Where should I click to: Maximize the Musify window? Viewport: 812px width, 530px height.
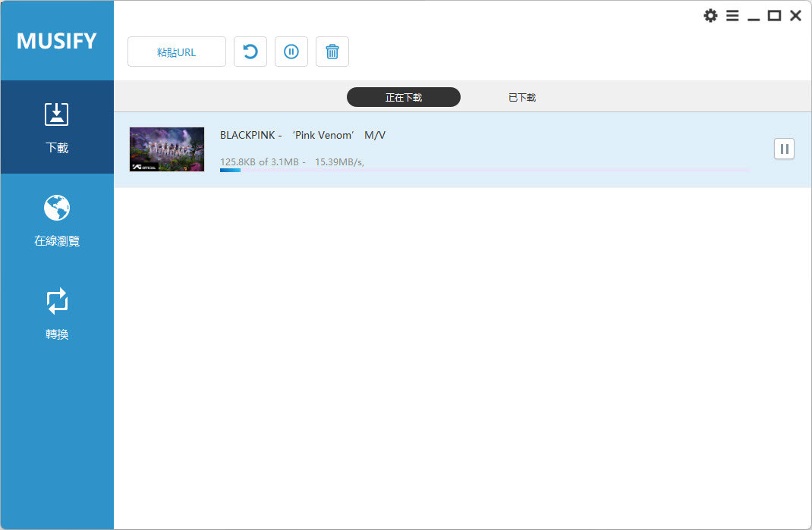tap(775, 16)
